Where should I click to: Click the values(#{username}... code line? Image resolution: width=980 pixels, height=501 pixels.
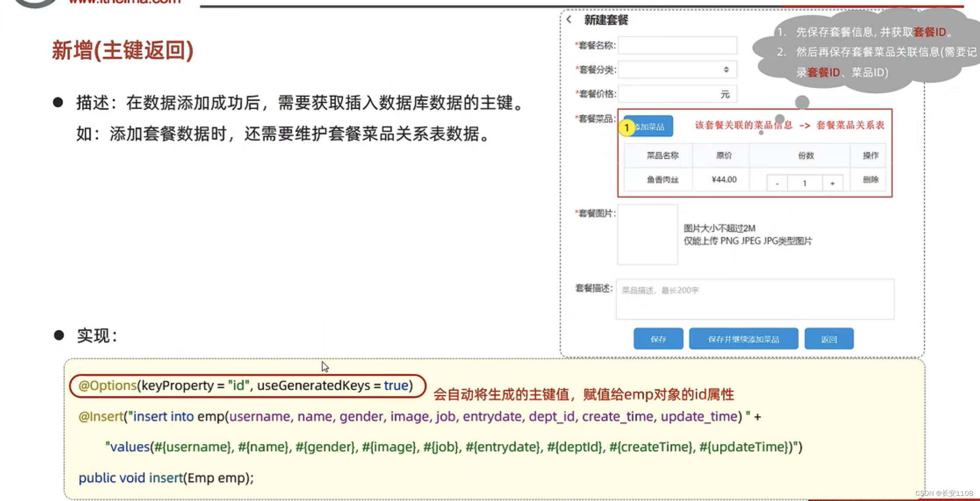[454, 447]
